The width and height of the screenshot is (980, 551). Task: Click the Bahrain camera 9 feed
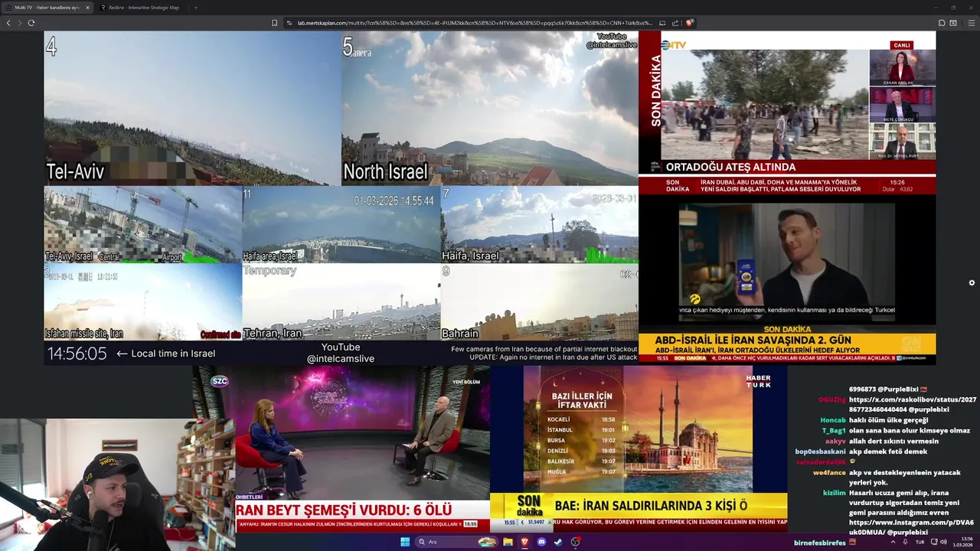tap(540, 302)
